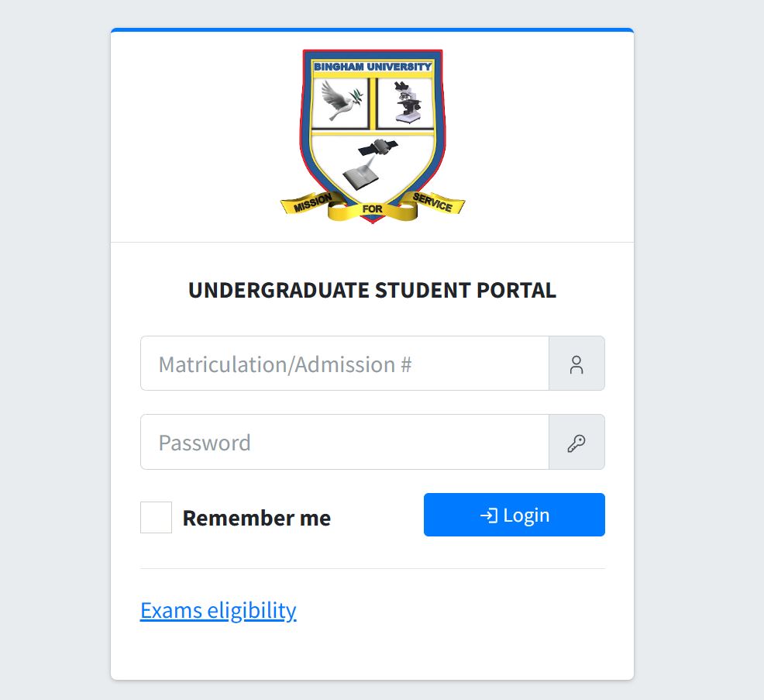Image resolution: width=764 pixels, height=700 pixels.
Task: Click the microscope emblem in the crest
Action: coord(404,104)
